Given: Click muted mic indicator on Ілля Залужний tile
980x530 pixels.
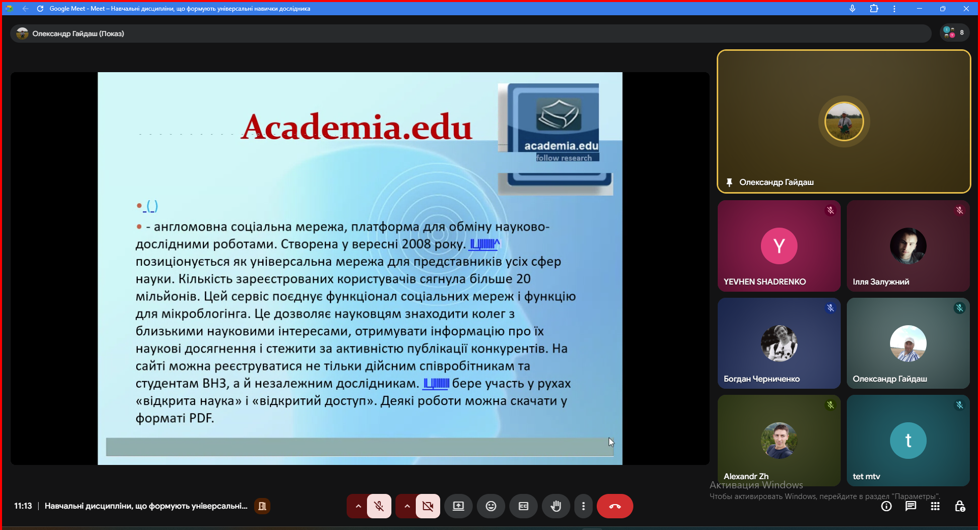Looking at the screenshot, I should tap(960, 210).
